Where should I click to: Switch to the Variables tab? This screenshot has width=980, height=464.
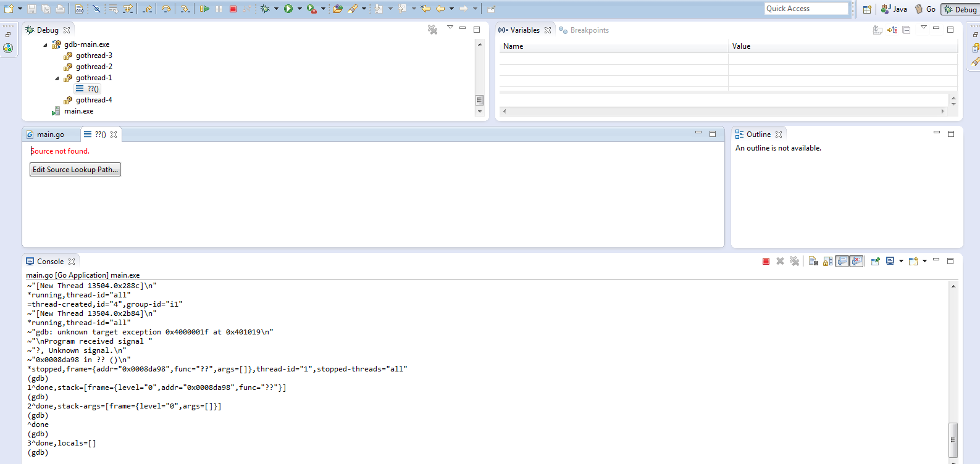pyautogui.click(x=525, y=30)
